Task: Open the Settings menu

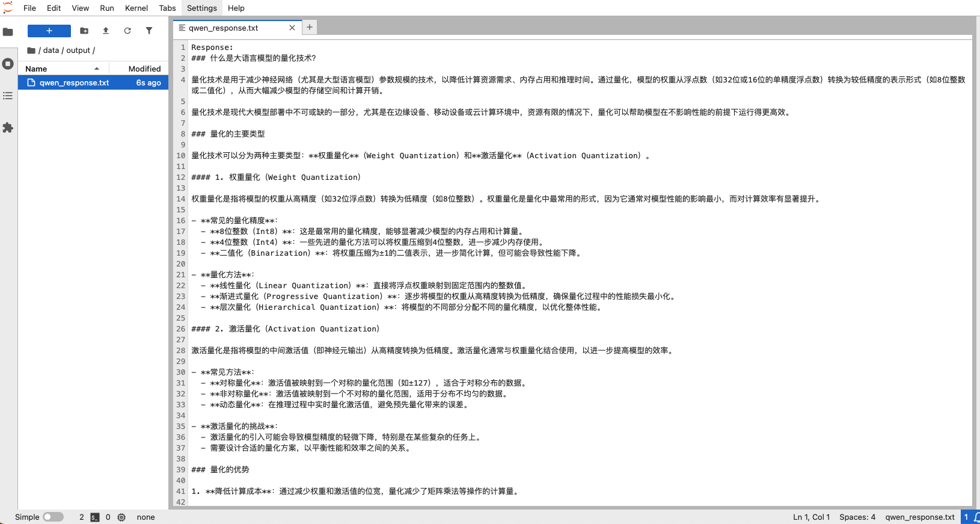Action: [201, 8]
